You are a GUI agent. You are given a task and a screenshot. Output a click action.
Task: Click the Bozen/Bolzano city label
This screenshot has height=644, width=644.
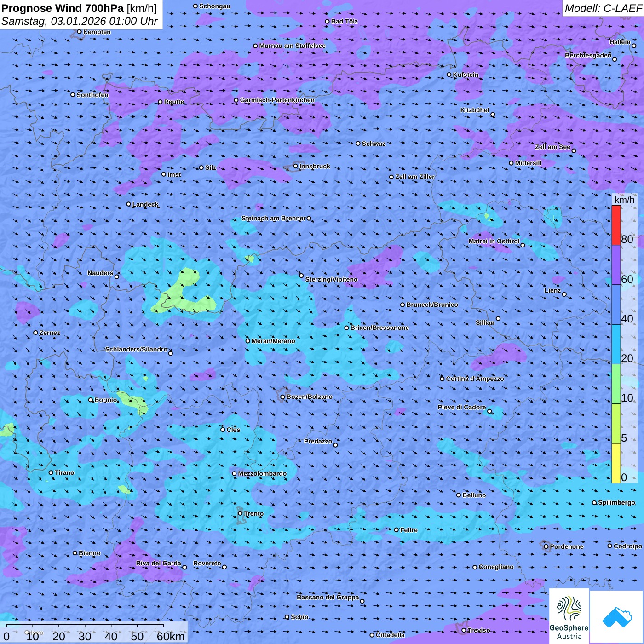coord(309,397)
